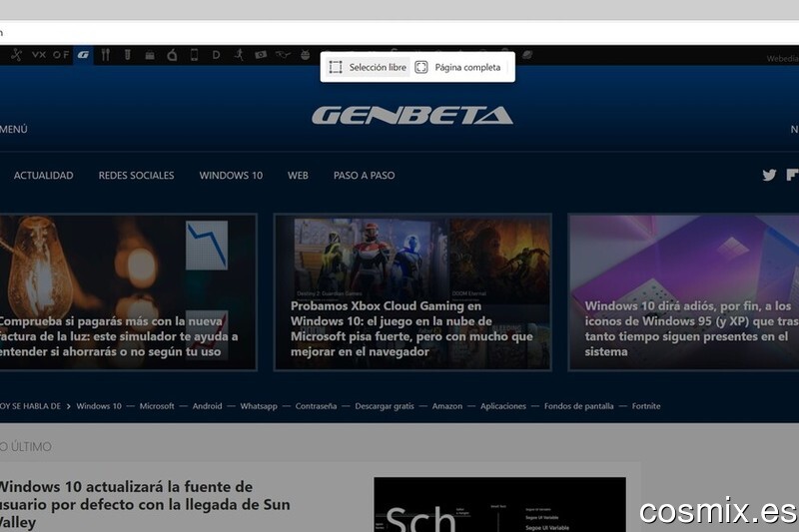Click the Whatsapp trending topic
The height and width of the screenshot is (532, 799).
(259, 406)
